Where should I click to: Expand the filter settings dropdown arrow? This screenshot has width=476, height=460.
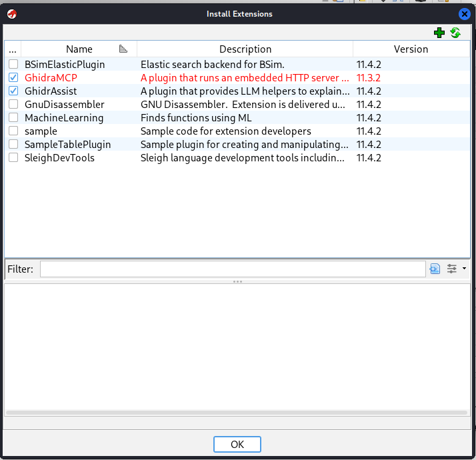464,269
